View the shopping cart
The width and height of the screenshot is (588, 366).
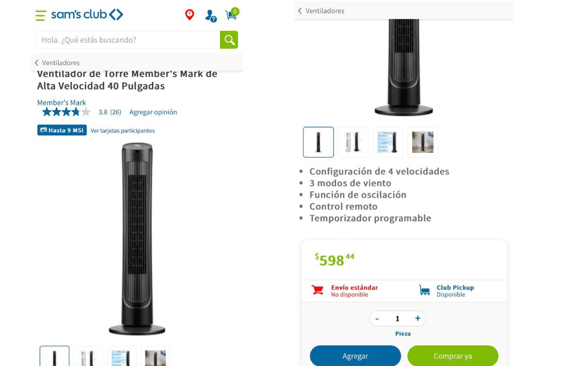pos(232,14)
